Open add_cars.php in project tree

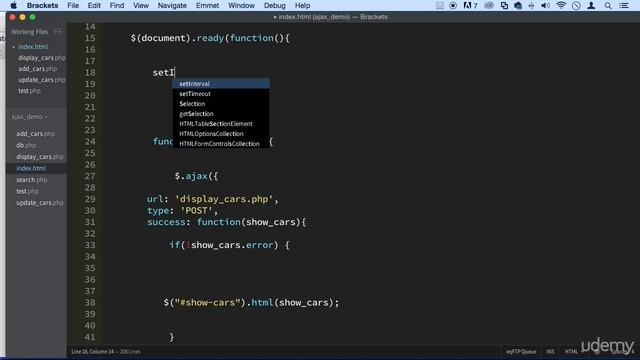pyautogui.click(x=36, y=133)
